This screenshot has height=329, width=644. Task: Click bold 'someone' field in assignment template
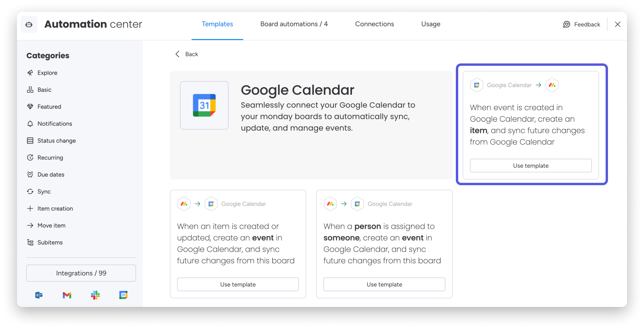(341, 238)
